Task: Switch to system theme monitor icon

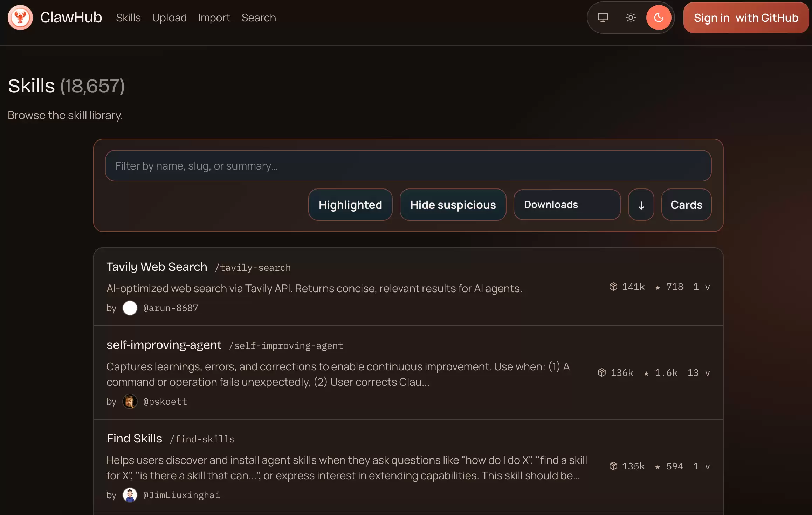Action: (603, 18)
